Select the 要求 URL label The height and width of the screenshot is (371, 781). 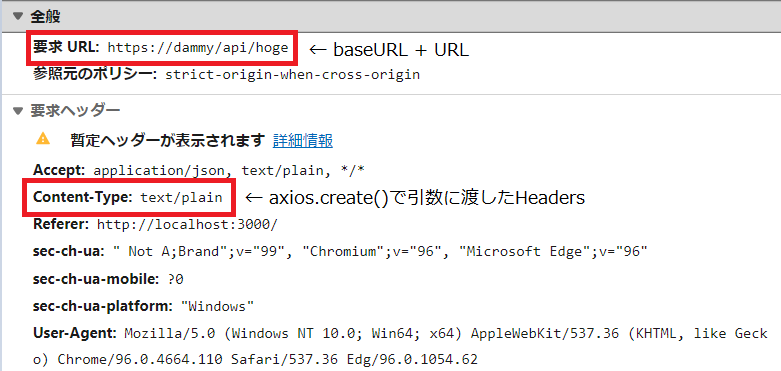coord(67,47)
